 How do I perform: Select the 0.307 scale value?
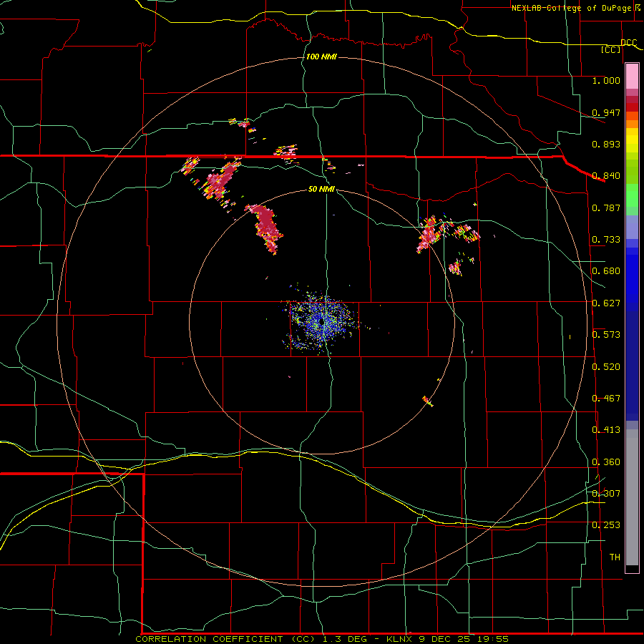click(606, 494)
